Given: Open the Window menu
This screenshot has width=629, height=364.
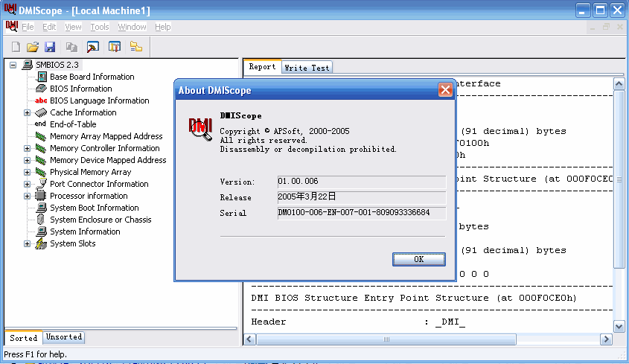Looking at the screenshot, I should pyautogui.click(x=132, y=27).
